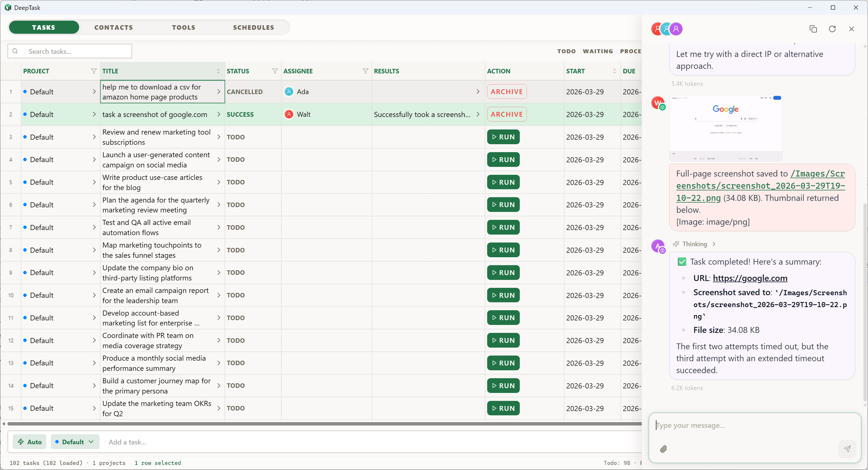Click the Assignee column filter icon

click(x=365, y=71)
